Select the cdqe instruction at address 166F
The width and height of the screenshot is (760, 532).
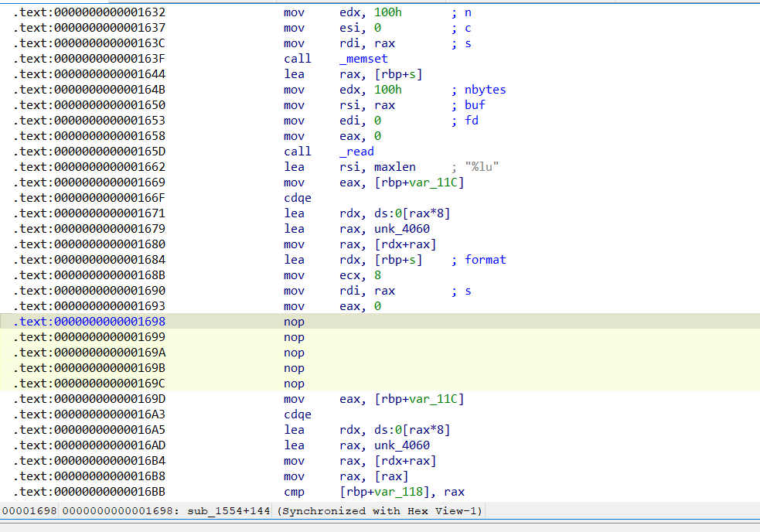pos(298,198)
